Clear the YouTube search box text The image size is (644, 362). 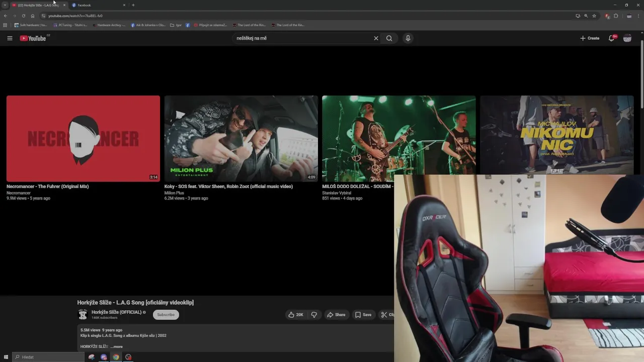(376, 38)
